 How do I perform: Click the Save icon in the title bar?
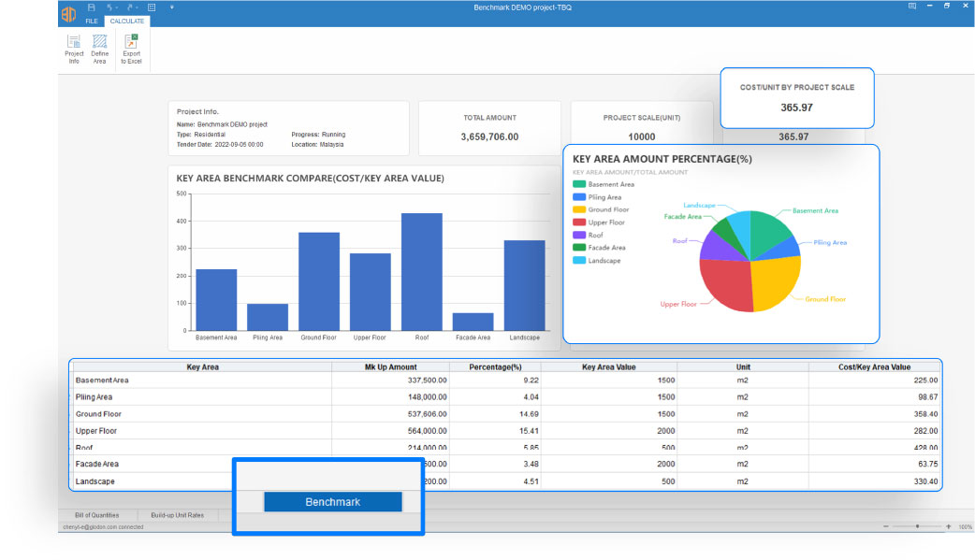(91, 7)
